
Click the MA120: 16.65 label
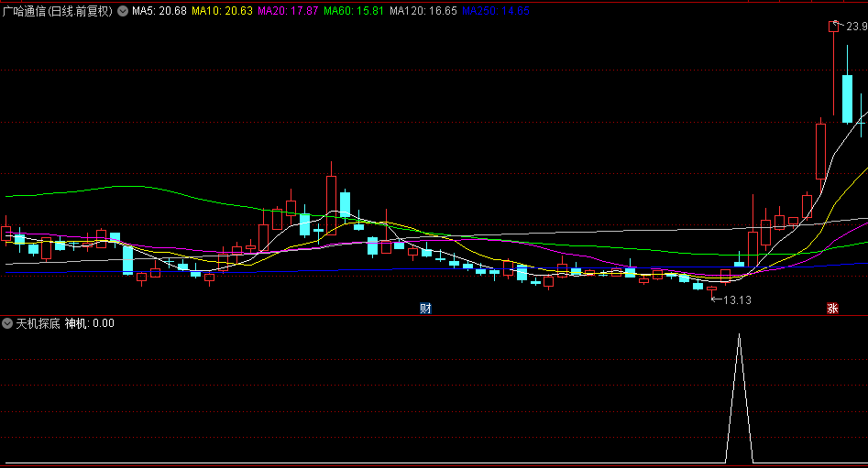tap(423, 11)
